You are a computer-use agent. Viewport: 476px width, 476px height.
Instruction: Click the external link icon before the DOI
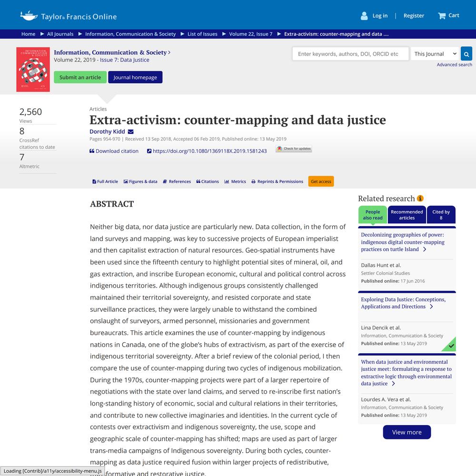(149, 151)
